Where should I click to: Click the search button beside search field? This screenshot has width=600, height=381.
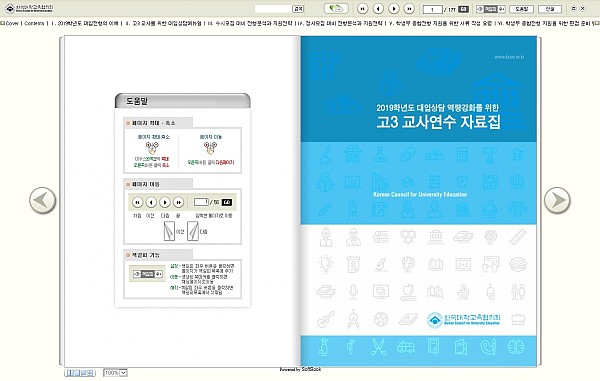[298, 8]
